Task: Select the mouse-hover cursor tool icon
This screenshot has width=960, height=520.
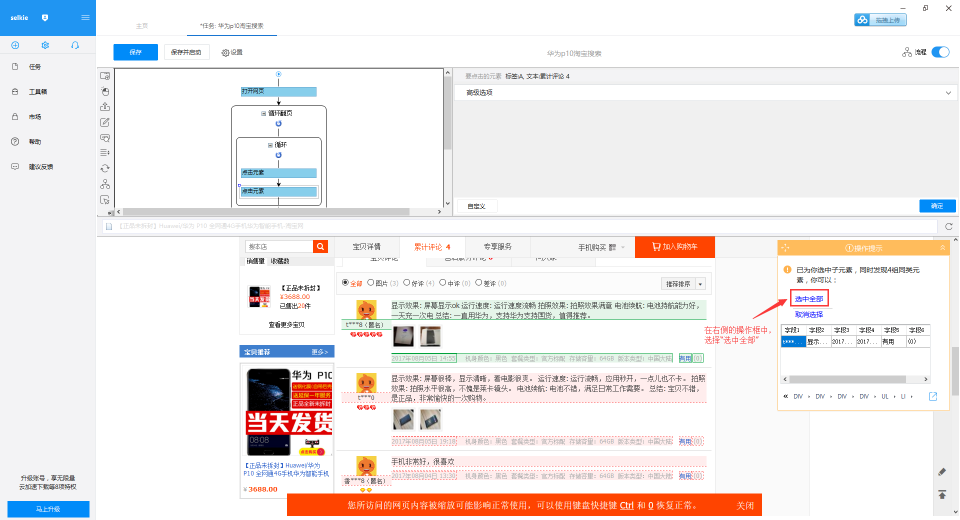Action: [105, 200]
